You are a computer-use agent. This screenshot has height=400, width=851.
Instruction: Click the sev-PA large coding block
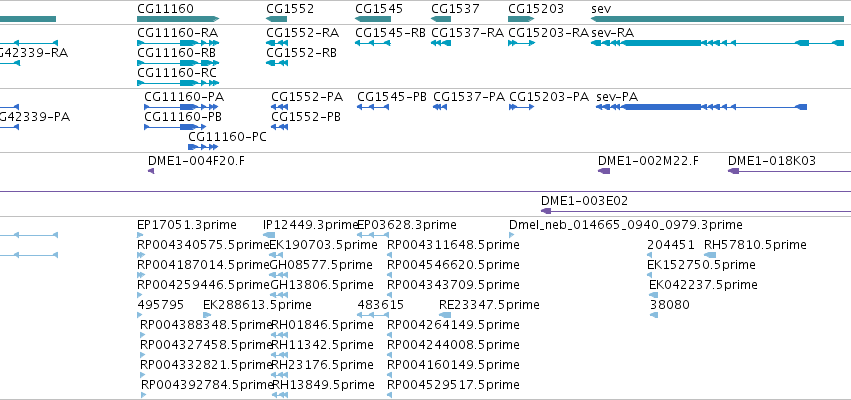[x=663, y=107]
